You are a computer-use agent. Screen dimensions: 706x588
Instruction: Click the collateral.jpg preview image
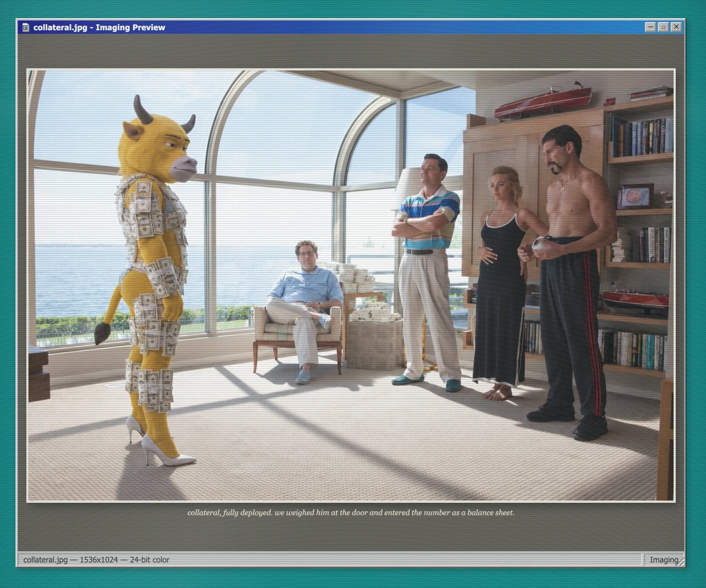click(x=351, y=285)
